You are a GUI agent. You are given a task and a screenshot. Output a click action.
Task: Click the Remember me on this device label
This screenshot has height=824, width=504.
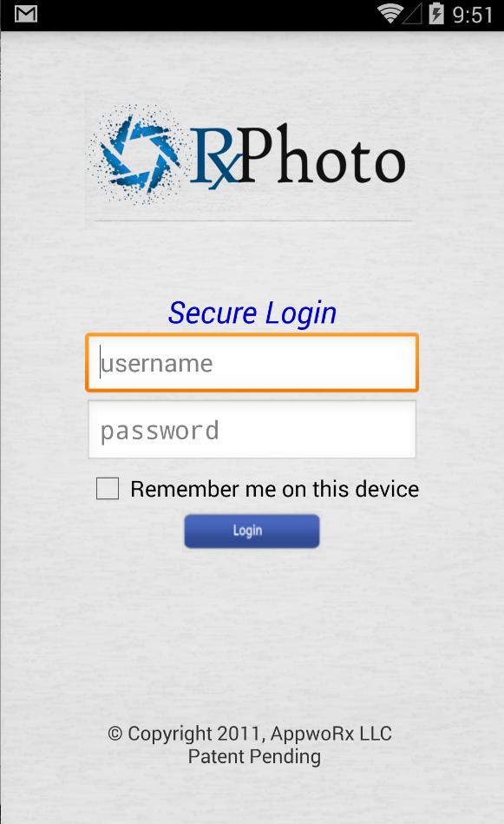click(275, 489)
